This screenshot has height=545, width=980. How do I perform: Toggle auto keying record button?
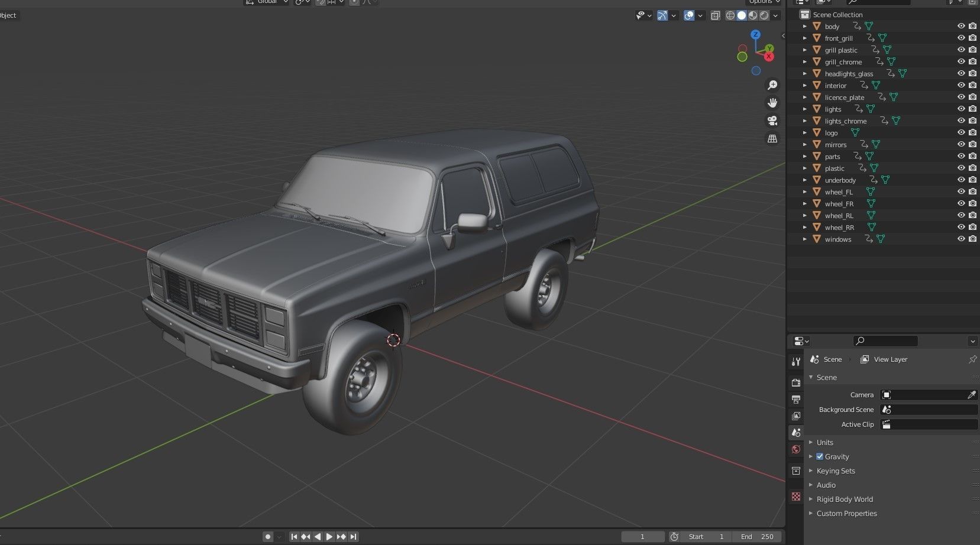click(x=268, y=537)
